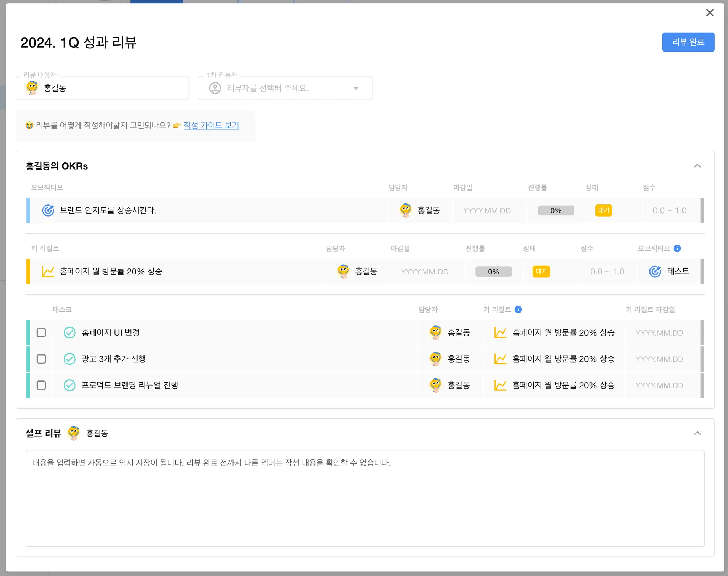
Task: Click the 리뷰 완료 button
Action: (688, 42)
